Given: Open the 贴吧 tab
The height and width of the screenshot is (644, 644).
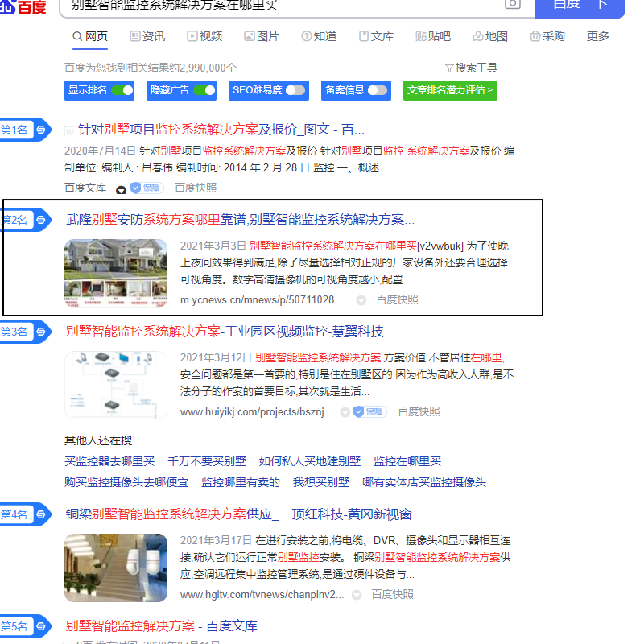Looking at the screenshot, I should pos(433,36).
